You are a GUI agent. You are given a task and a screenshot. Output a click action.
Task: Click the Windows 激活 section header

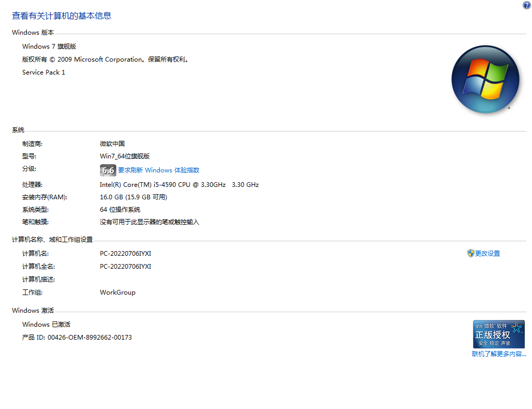pyautogui.click(x=33, y=310)
